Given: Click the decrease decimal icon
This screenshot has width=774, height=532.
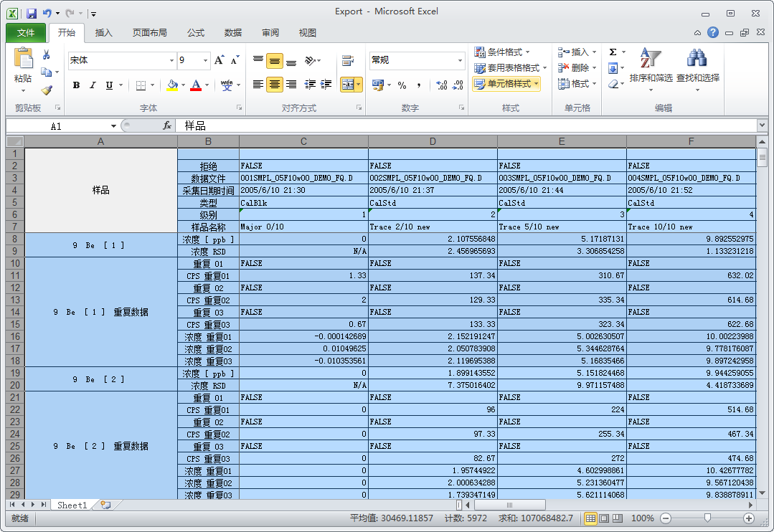Looking at the screenshot, I should tap(458, 85).
